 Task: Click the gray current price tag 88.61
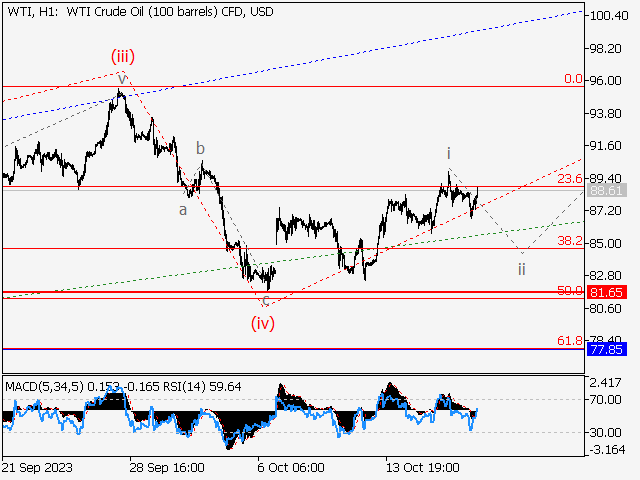pyautogui.click(x=607, y=191)
